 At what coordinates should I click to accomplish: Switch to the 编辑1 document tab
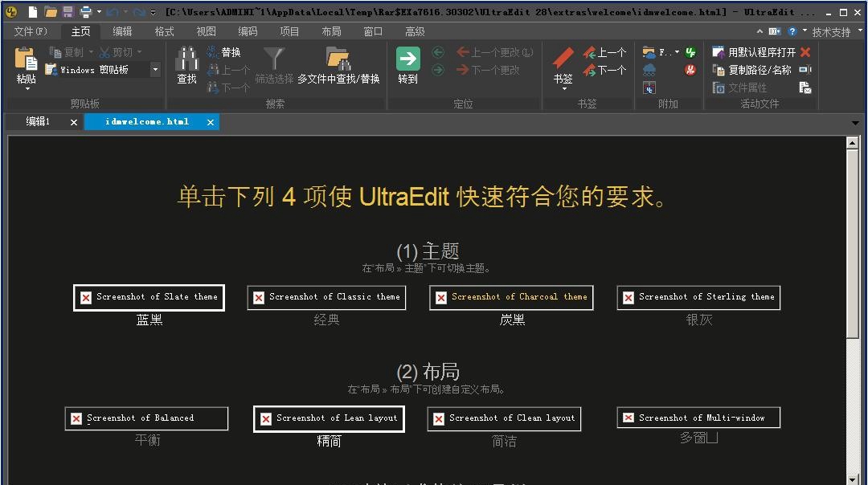pos(38,122)
